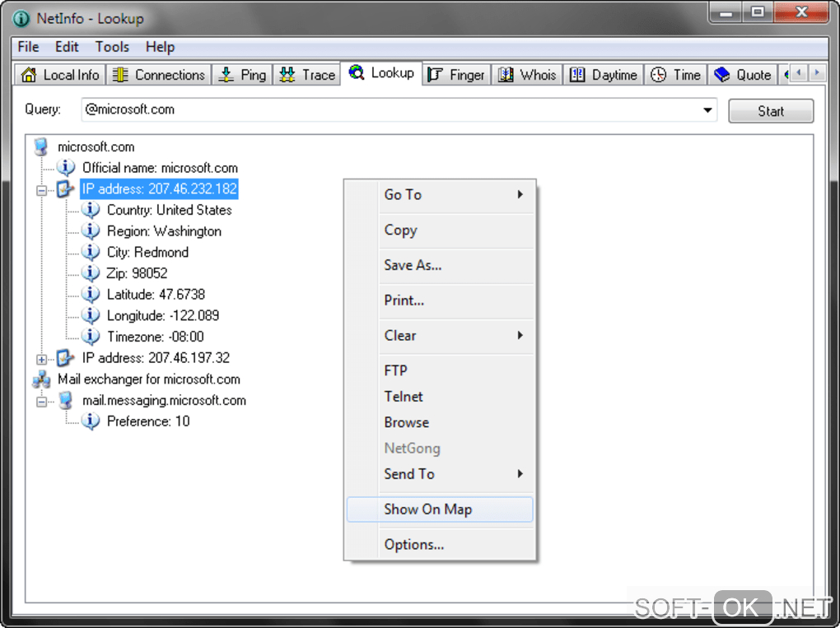Viewport: 840px width, 628px height.
Task: Click the Trace tab icon
Action: (x=287, y=75)
